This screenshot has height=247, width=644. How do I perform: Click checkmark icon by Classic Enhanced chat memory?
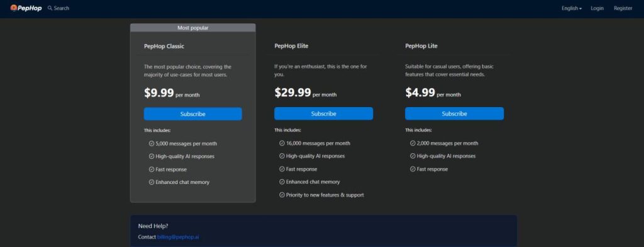point(152,182)
